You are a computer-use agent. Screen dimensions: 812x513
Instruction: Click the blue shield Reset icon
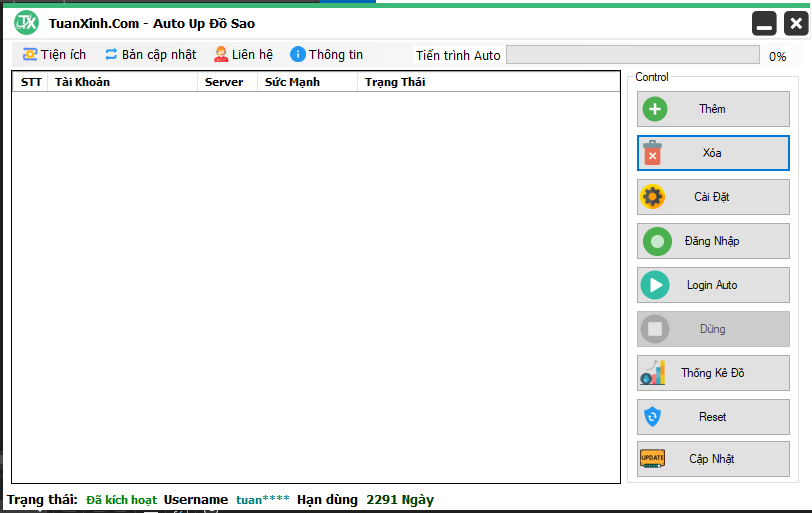click(x=653, y=417)
